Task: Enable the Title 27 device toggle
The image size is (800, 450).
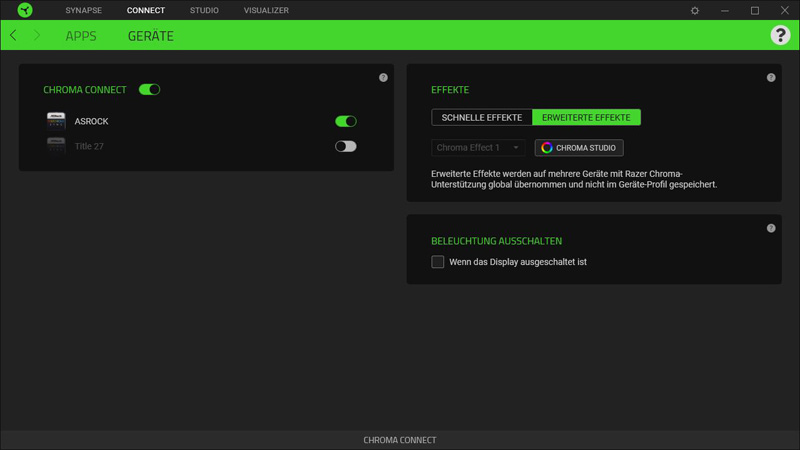Action: click(345, 146)
